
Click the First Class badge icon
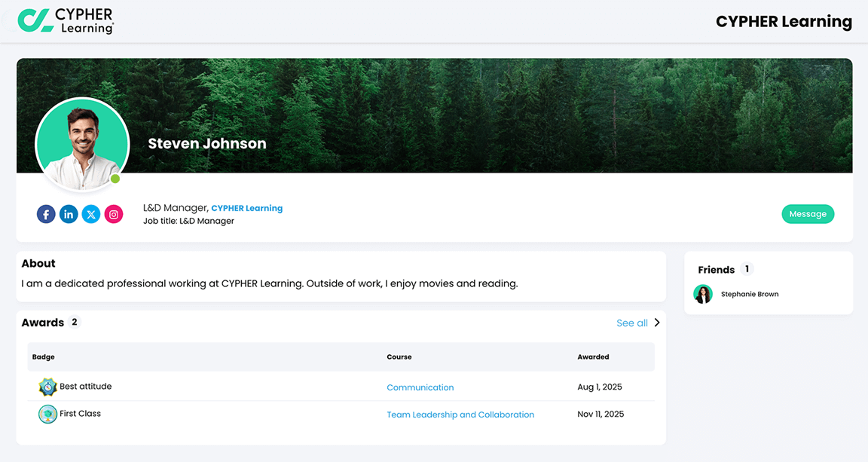[x=47, y=414]
